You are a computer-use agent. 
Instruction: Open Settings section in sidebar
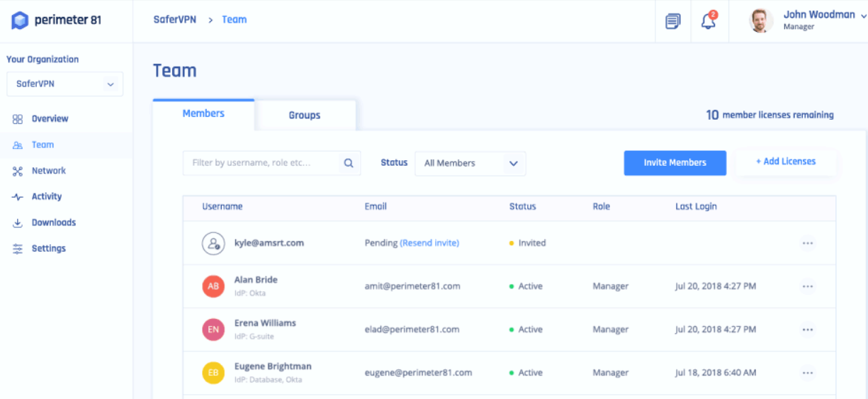(49, 249)
